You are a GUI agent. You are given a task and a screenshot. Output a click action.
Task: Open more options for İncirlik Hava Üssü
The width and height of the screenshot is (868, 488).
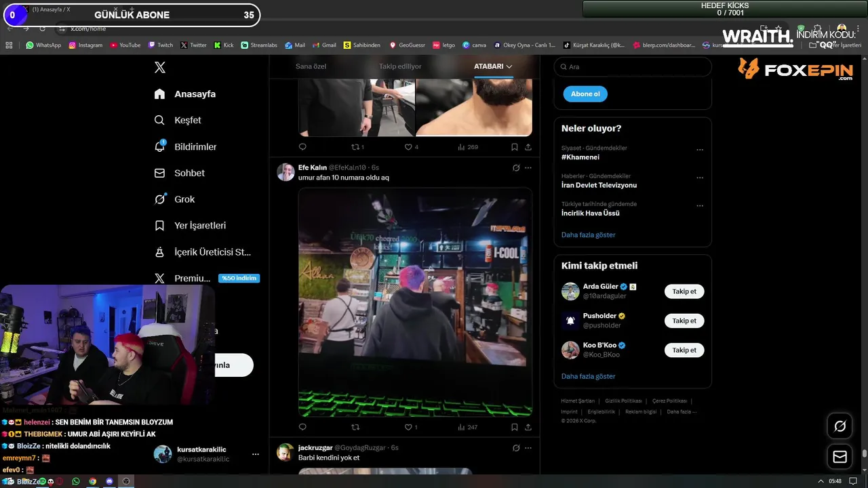click(x=700, y=205)
